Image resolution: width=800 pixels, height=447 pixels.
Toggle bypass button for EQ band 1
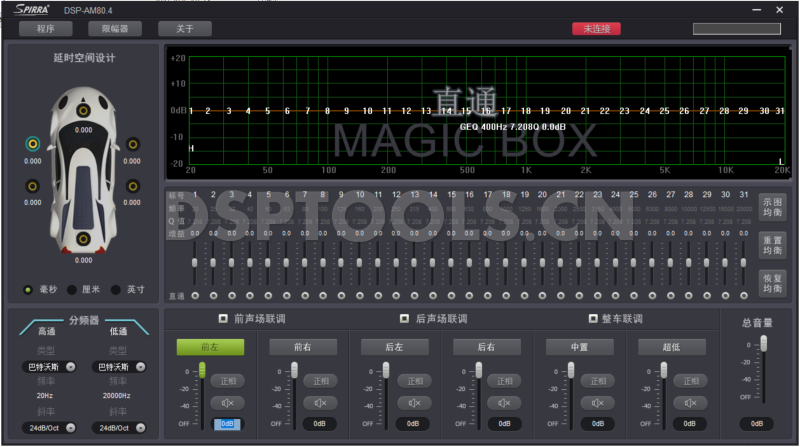pyautogui.click(x=195, y=295)
